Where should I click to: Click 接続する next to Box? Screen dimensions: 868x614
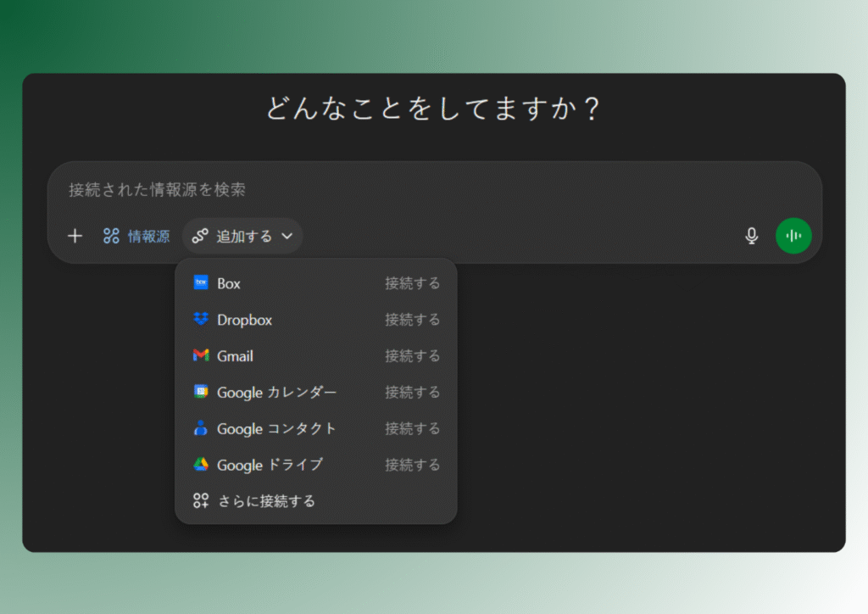pos(413,283)
